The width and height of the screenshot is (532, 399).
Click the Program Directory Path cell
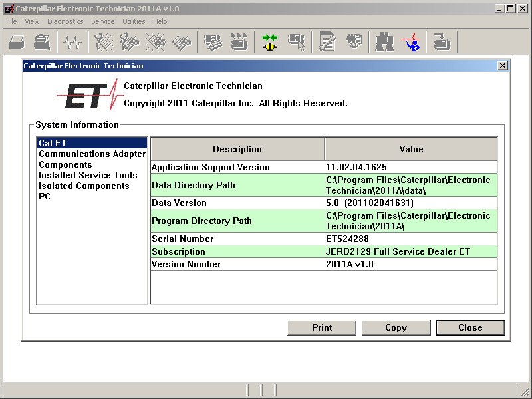(x=237, y=221)
